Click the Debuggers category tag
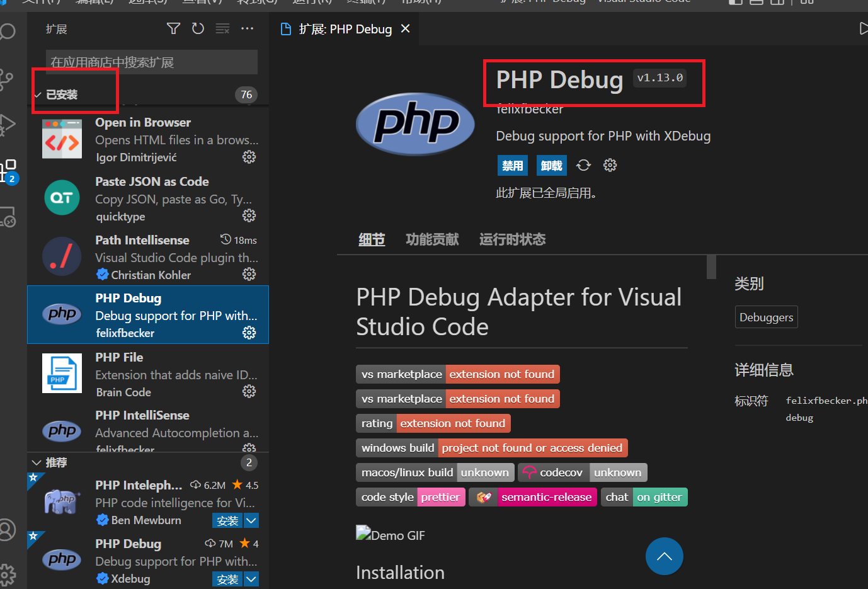 766,317
